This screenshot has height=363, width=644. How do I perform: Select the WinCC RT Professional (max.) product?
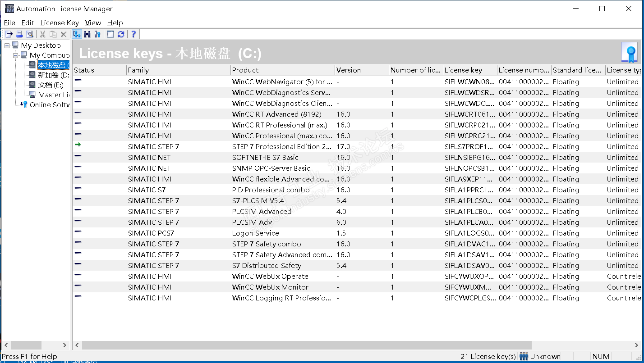point(280,125)
